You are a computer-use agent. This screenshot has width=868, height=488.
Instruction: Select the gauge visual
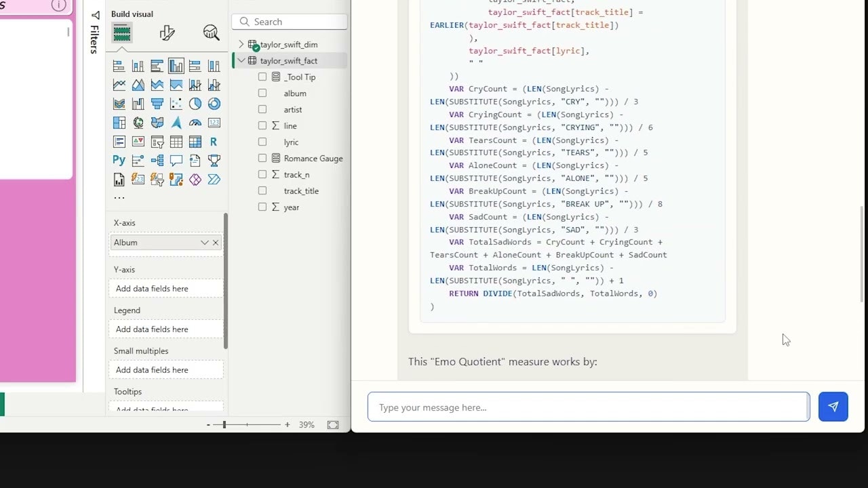coord(195,123)
